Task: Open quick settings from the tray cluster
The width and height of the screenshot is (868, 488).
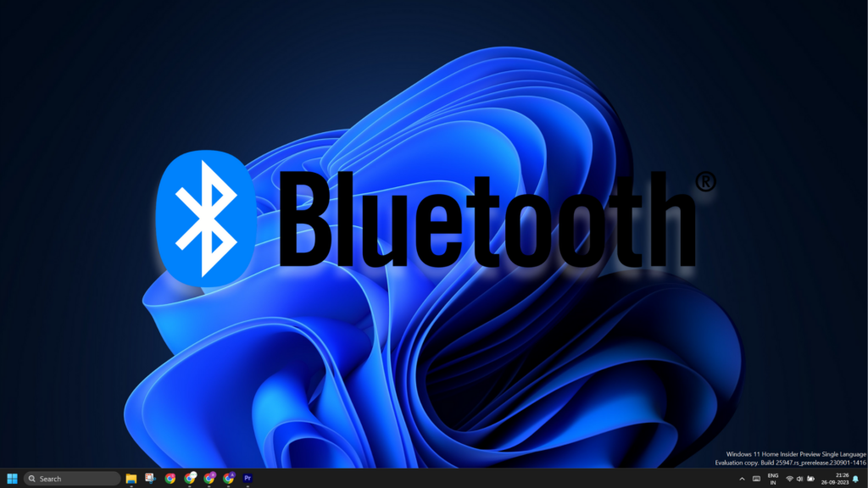Action: tap(800, 478)
